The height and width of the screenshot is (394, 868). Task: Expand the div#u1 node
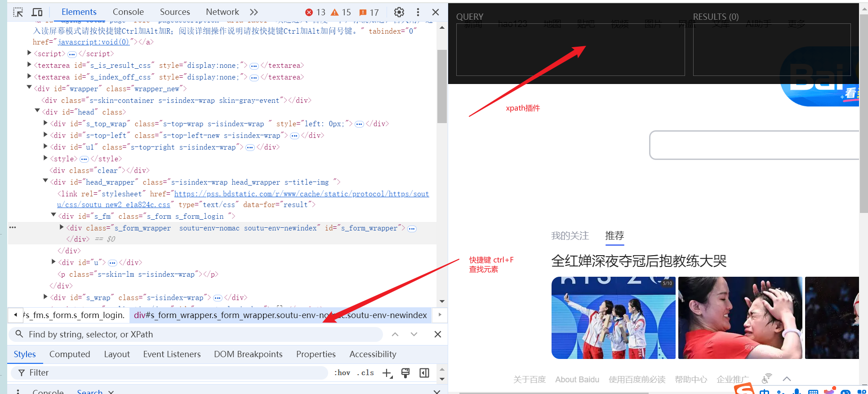(45, 146)
